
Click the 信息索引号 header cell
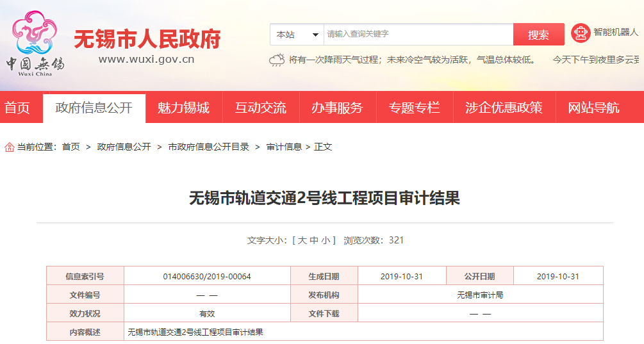85,276
